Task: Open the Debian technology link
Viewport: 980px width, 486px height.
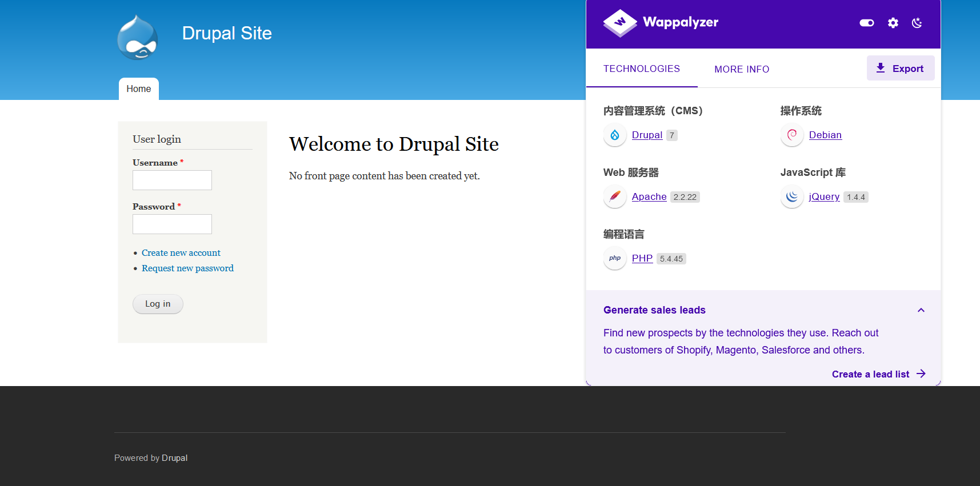Action: pyautogui.click(x=825, y=135)
